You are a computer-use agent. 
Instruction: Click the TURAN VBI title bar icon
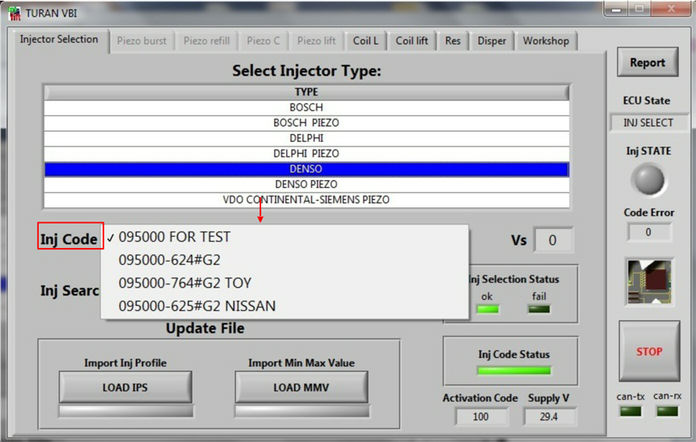click(x=12, y=10)
